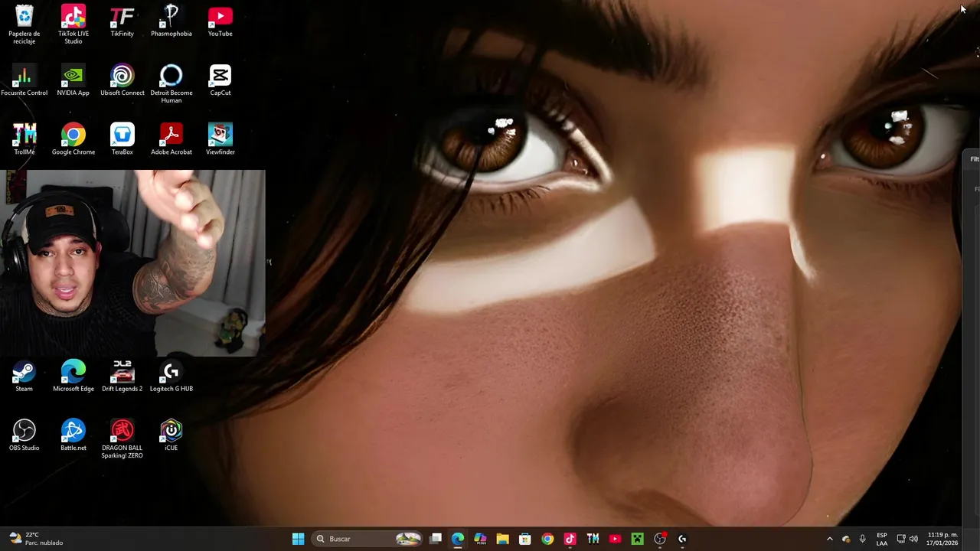
Task: Select the TikFinity desktop icon
Action: coord(122,21)
